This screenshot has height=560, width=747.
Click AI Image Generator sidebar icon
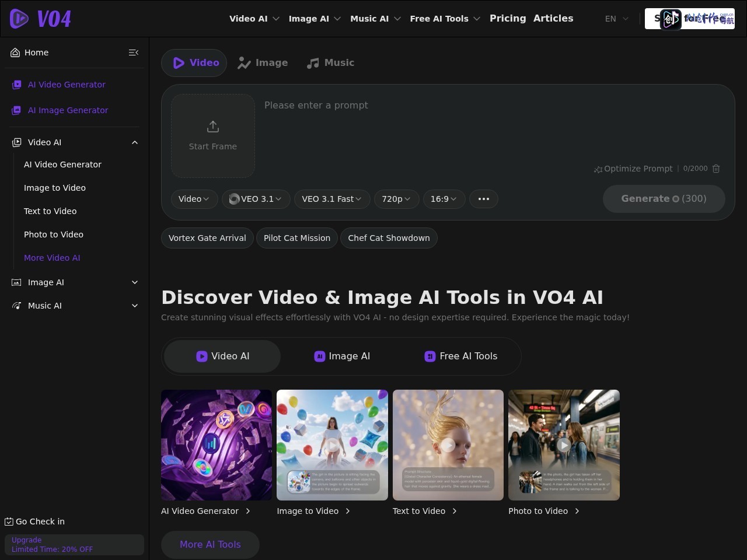[17, 110]
